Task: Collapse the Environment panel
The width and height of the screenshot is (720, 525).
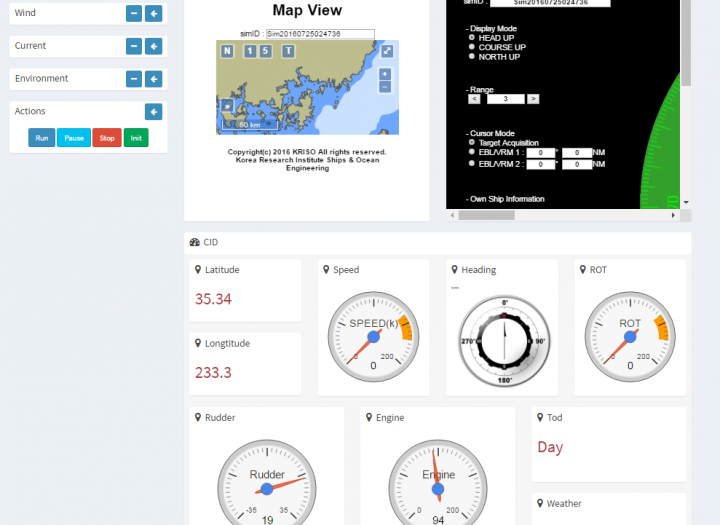Action: [134, 79]
